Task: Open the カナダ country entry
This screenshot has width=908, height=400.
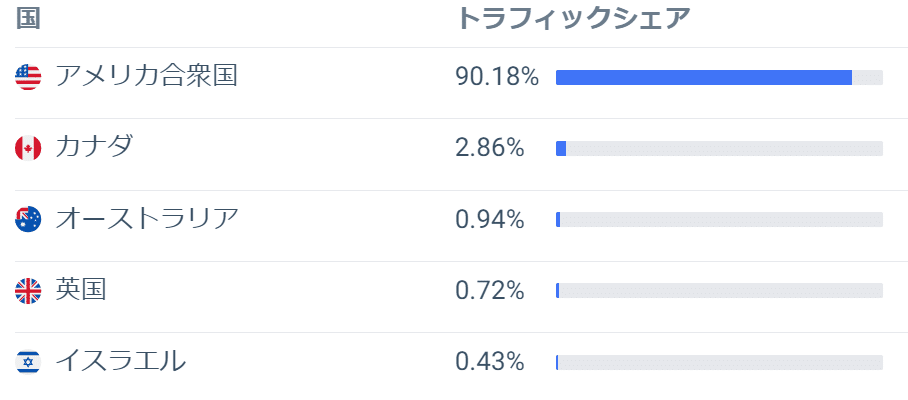Action: click(94, 147)
